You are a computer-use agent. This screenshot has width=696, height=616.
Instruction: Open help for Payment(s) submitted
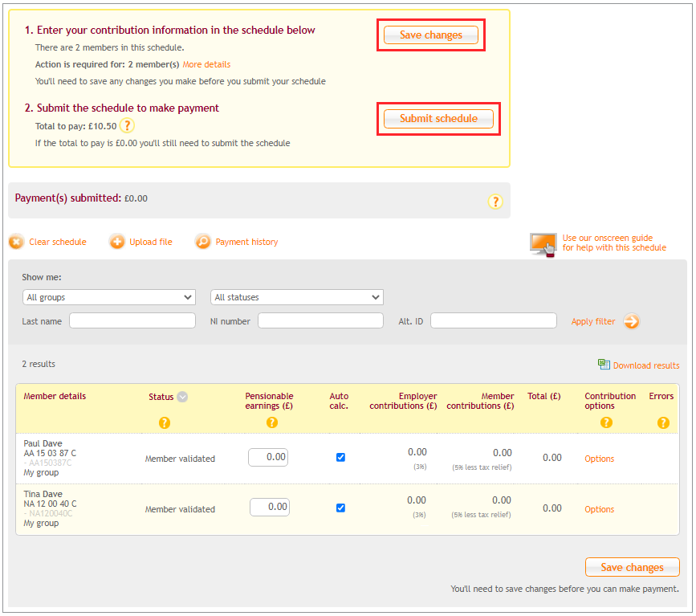495,202
